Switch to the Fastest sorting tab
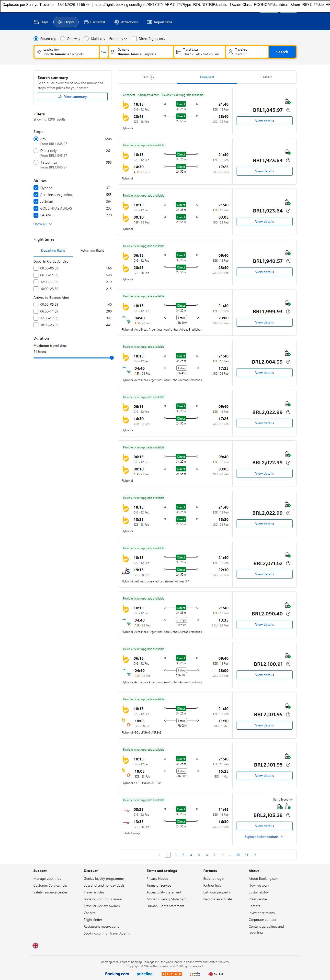Image resolution: width=330 pixels, height=980 pixels. tap(266, 77)
